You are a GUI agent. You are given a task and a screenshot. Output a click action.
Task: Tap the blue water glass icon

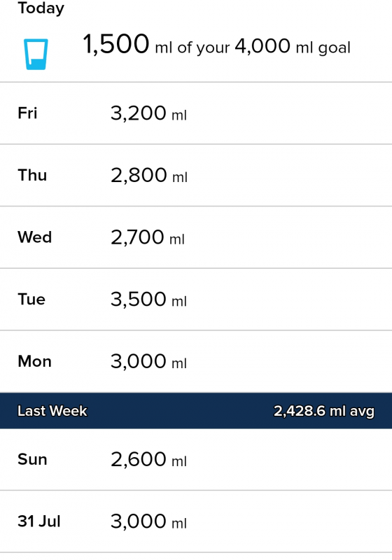tap(36, 55)
